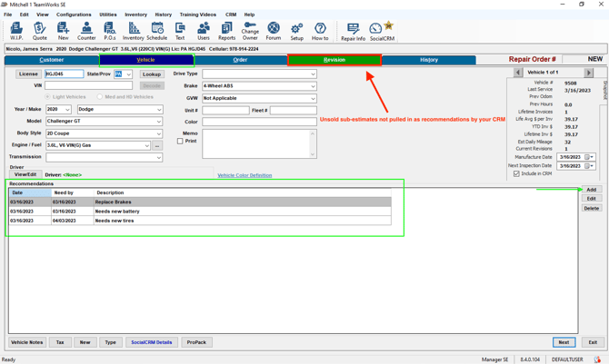Open the Year dropdown showing 2020
609x364 pixels.
[x=67, y=110]
